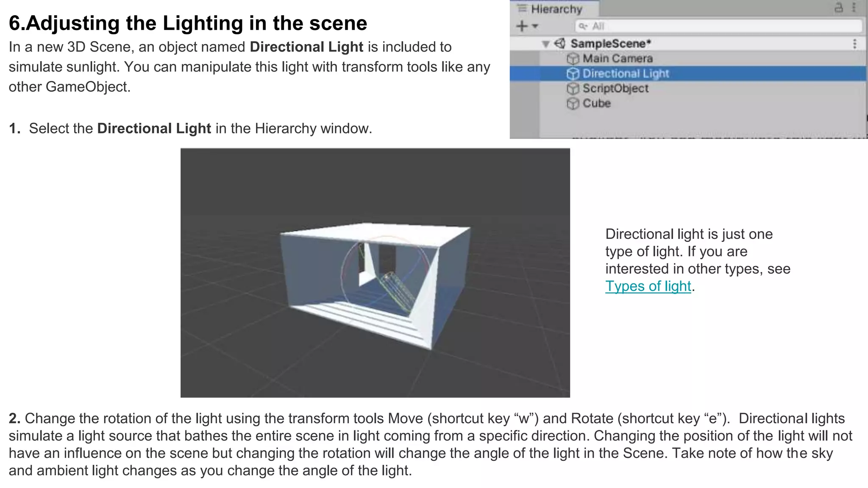The height and width of the screenshot is (488, 868).
Task: Open SampleScene's three-dot options menu
Action: click(x=854, y=44)
